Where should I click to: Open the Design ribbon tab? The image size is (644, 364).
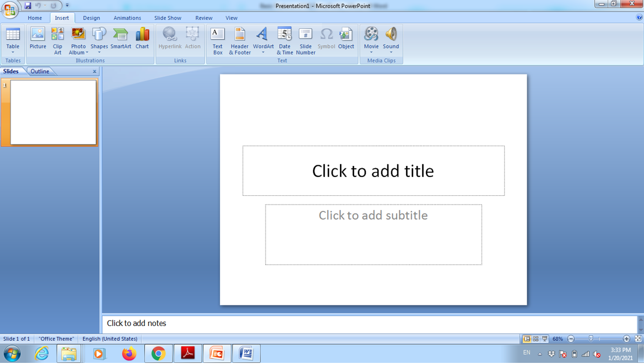pos(91,18)
